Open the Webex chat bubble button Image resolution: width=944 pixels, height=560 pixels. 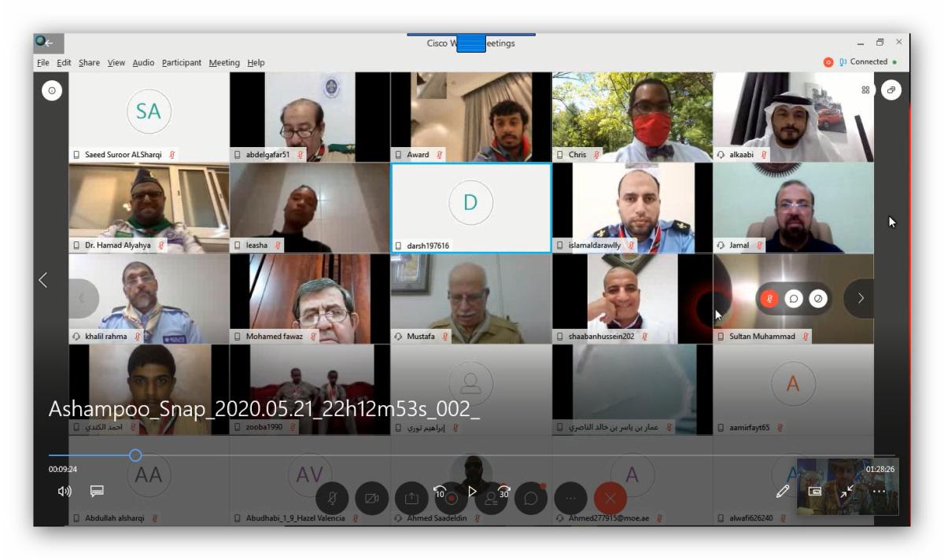531,498
